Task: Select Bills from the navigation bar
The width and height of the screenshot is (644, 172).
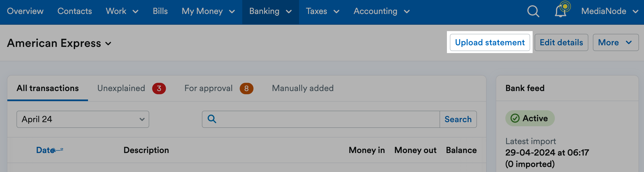Action: (x=160, y=11)
